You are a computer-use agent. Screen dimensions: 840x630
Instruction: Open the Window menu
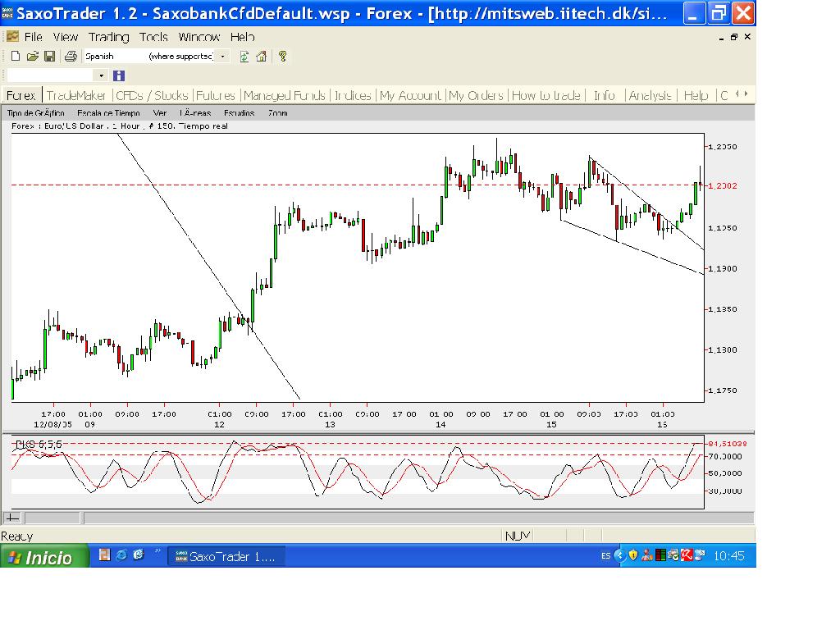click(x=199, y=37)
